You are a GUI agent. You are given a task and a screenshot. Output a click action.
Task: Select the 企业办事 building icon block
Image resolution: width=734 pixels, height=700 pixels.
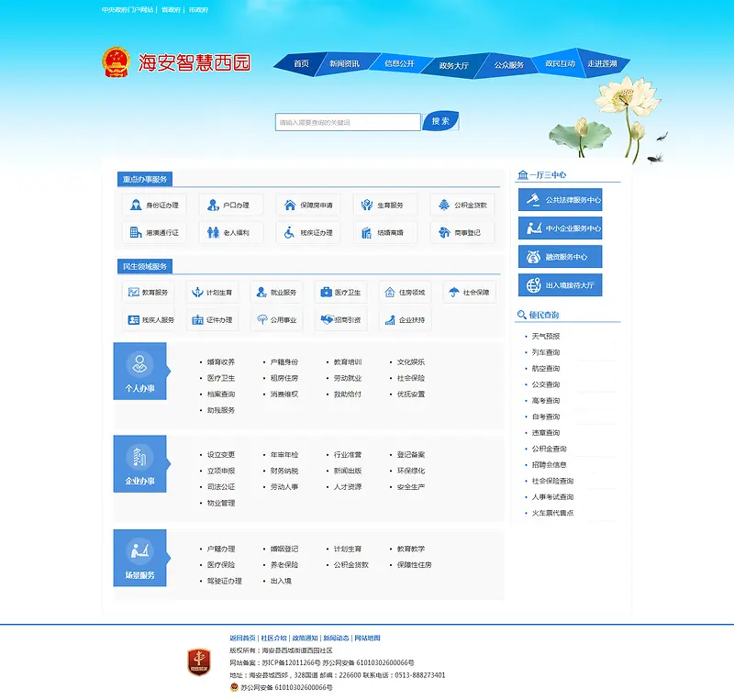pyautogui.click(x=140, y=463)
